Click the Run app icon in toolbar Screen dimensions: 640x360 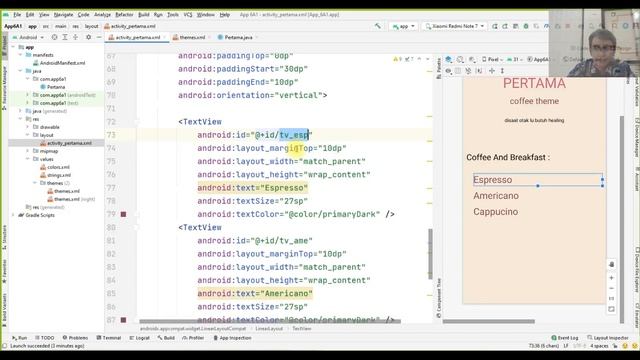pos(495,26)
